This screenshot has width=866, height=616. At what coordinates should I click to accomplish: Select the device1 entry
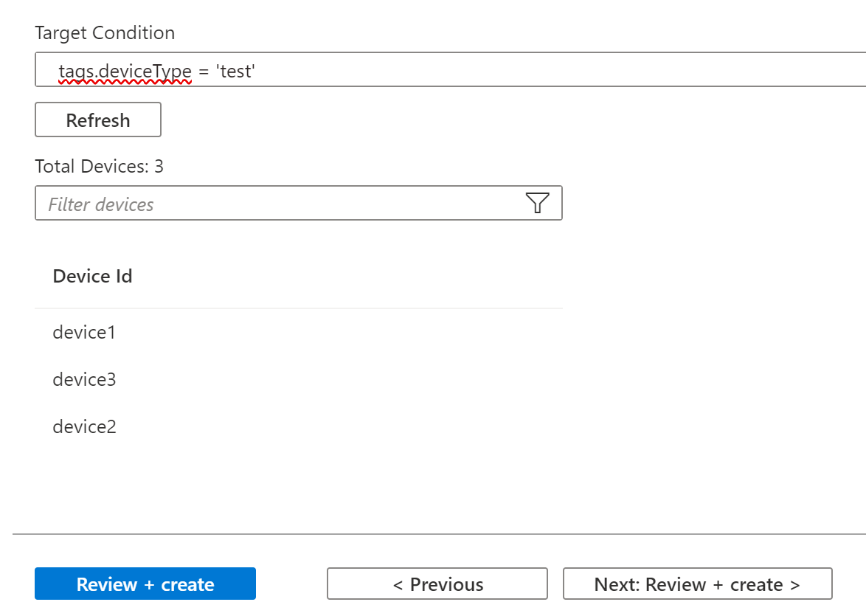point(83,332)
